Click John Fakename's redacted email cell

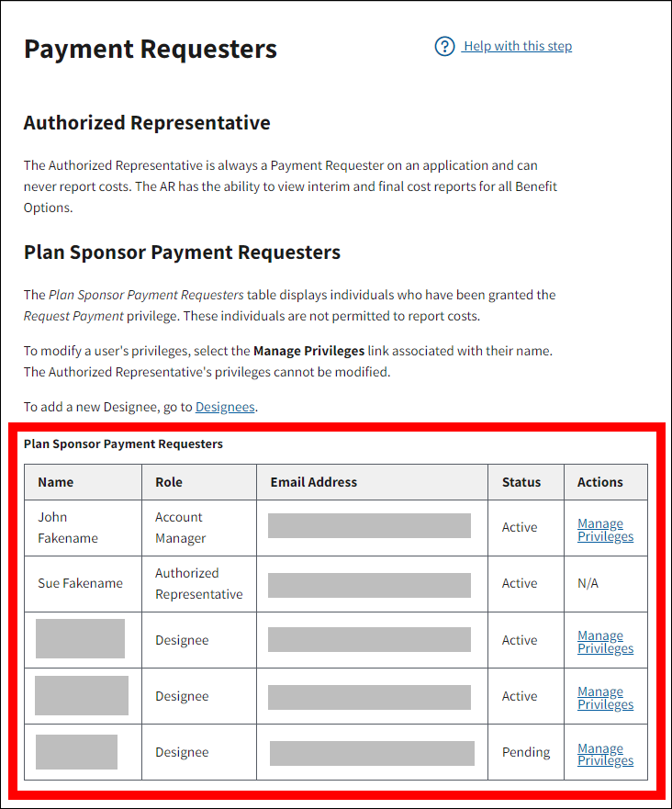(369, 526)
